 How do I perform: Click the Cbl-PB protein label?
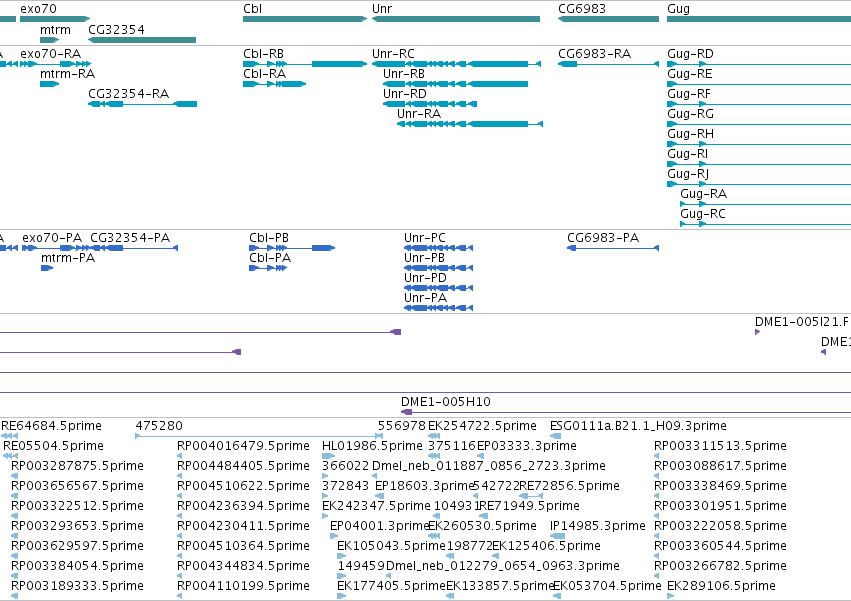[269, 238]
